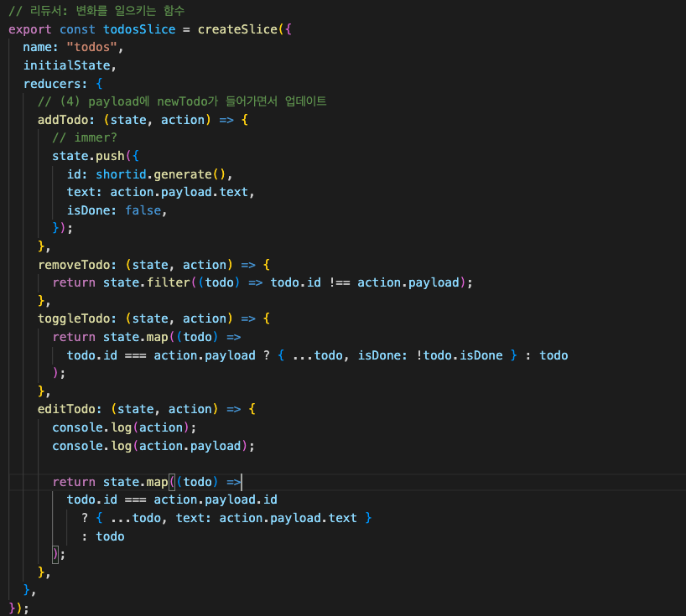
Task: Click the // immer? comment
Action: (x=85, y=137)
